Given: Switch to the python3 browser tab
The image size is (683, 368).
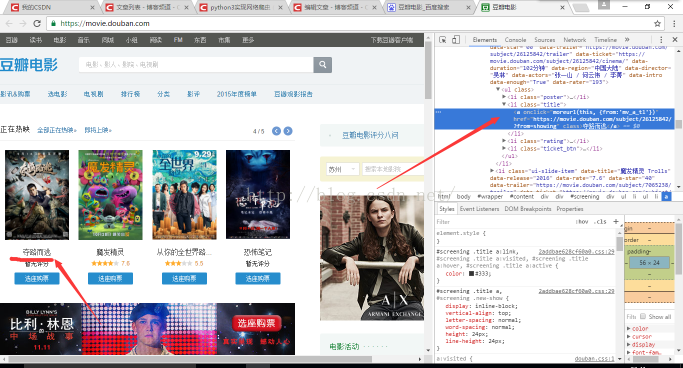Looking at the screenshot, I should (240, 7).
